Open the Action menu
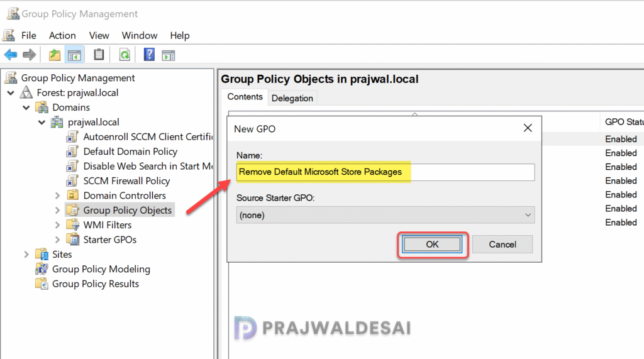The height and width of the screenshot is (359, 644). pyautogui.click(x=62, y=35)
